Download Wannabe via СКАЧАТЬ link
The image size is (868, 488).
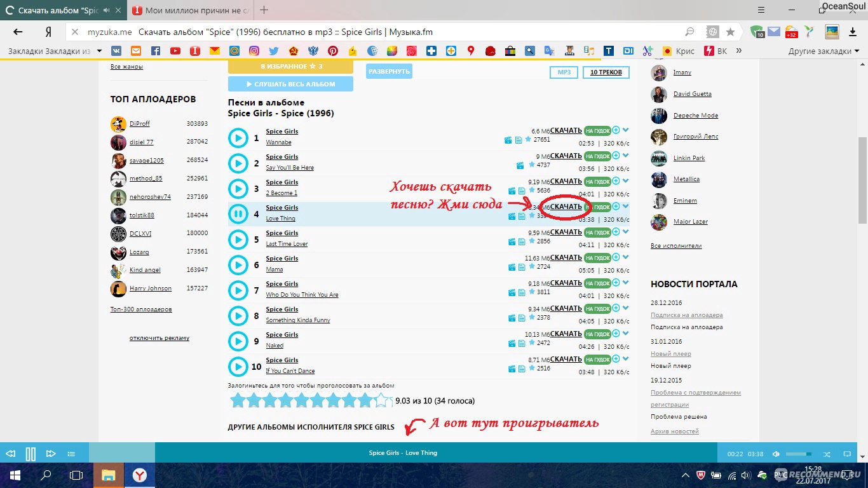coord(566,130)
